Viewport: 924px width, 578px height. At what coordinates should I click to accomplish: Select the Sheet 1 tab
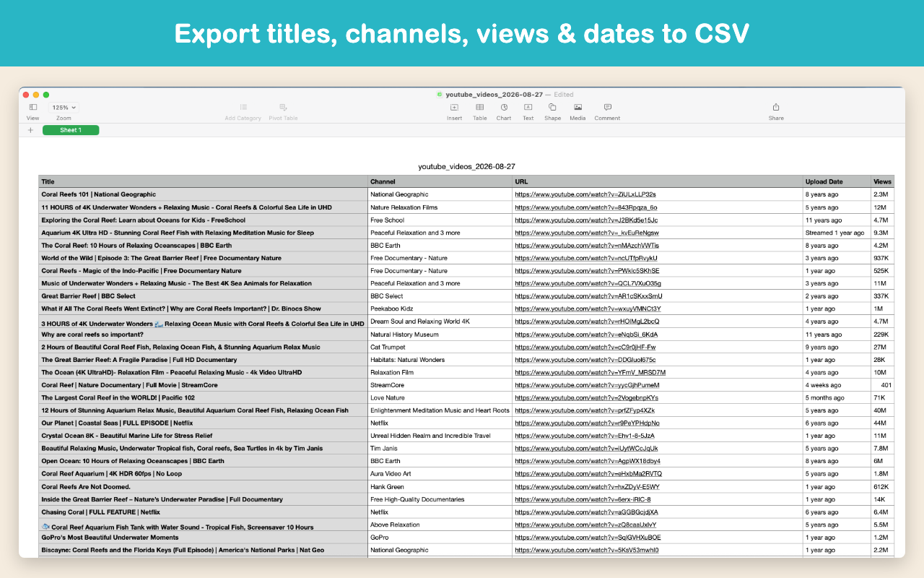coord(71,130)
